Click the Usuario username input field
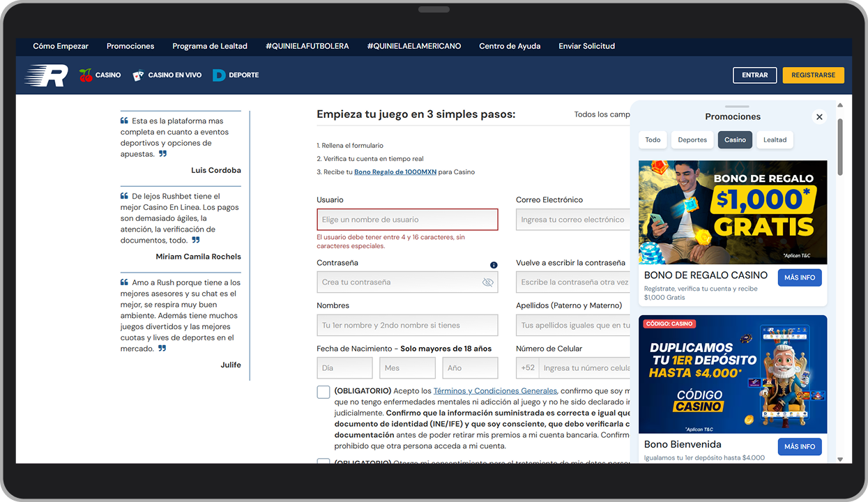868x502 pixels. 407,219
